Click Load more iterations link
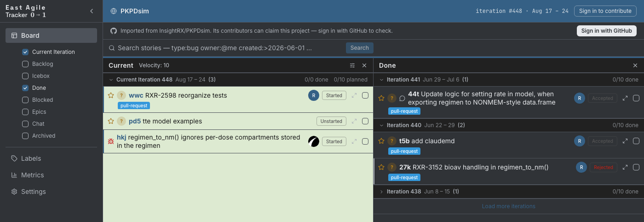The width and height of the screenshot is (644, 222). pos(508,206)
